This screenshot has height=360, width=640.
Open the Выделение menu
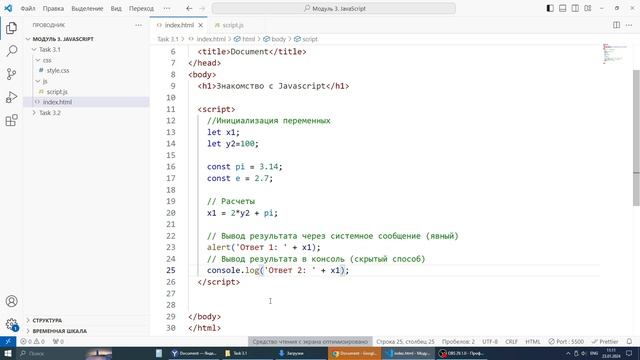coord(87,8)
